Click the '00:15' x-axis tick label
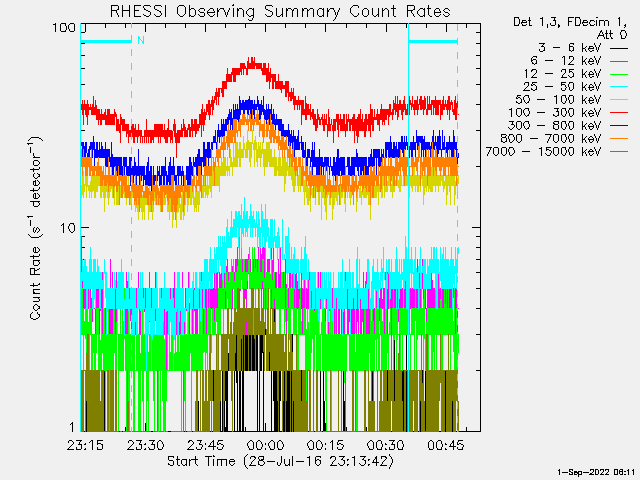 (325, 445)
